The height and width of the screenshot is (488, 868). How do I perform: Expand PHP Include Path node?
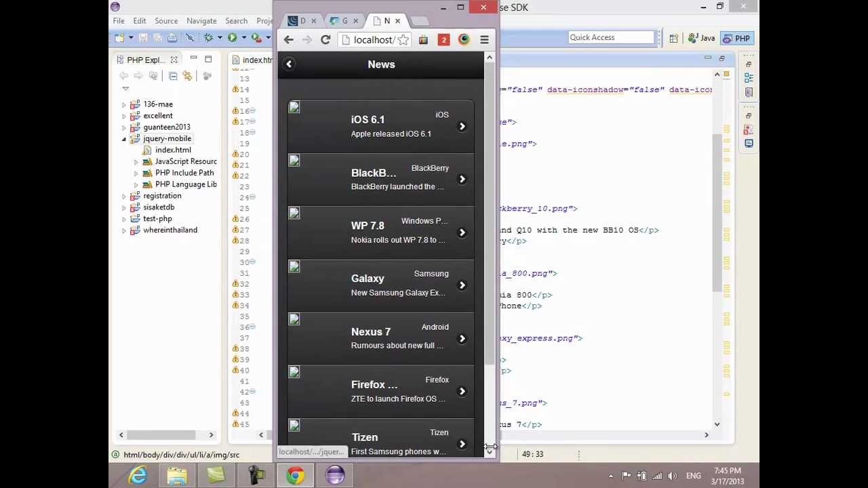[x=136, y=174]
